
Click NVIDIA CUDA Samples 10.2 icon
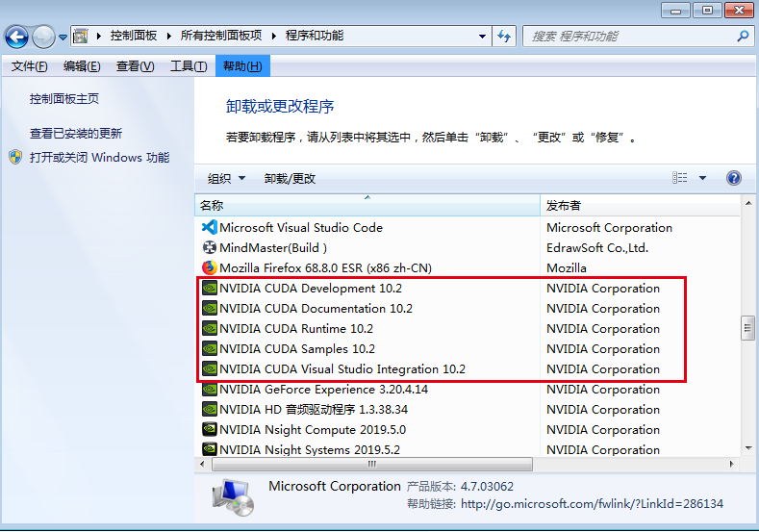point(209,348)
